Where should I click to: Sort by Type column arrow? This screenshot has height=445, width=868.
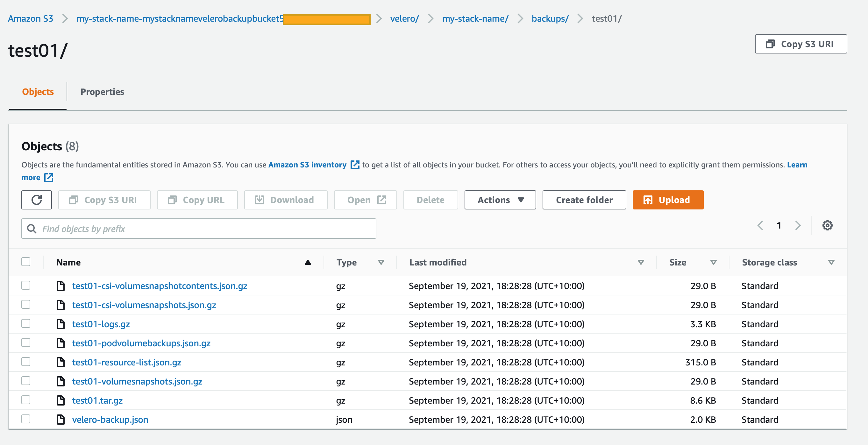(x=381, y=262)
